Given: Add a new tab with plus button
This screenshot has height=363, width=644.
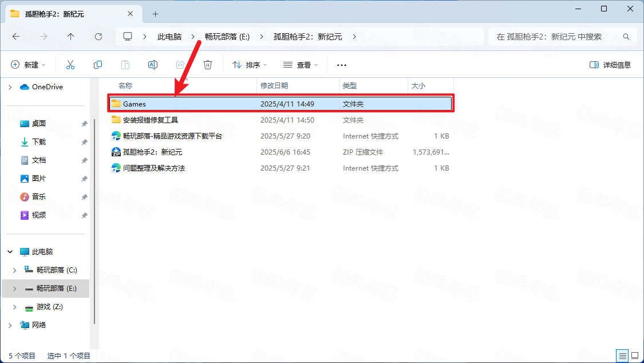Looking at the screenshot, I should tap(155, 14).
